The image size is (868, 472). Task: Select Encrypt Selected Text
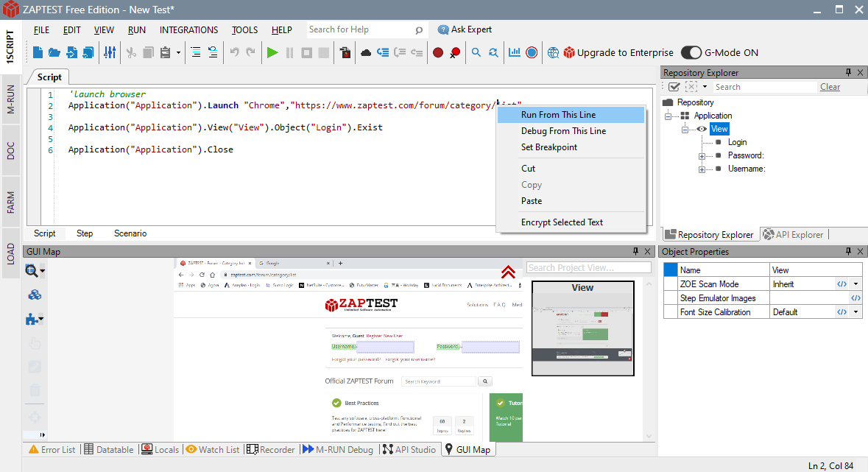pos(571,222)
